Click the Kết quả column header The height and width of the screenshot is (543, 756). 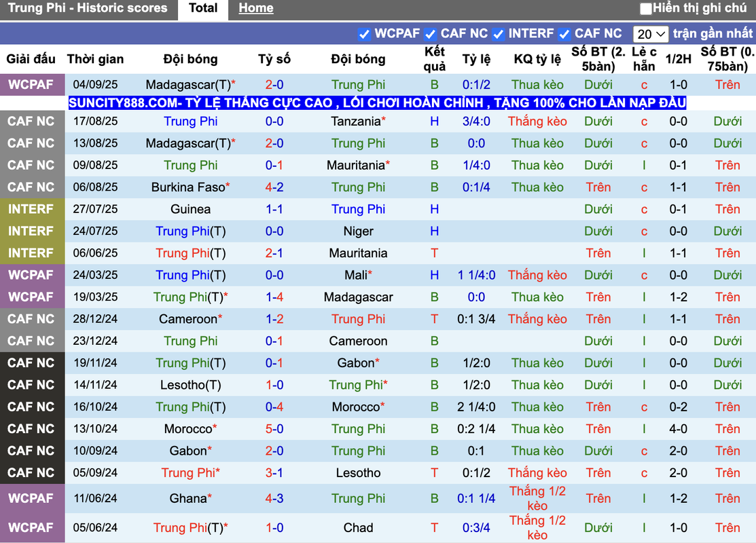pos(435,59)
